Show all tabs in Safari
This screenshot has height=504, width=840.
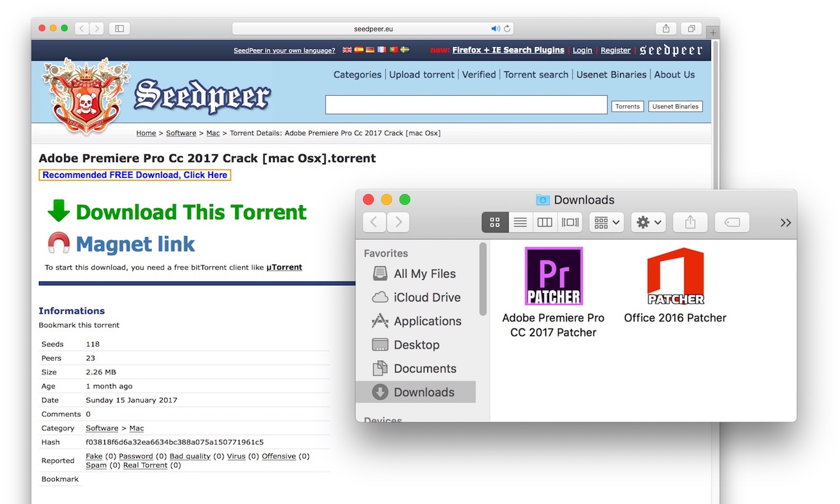(691, 28)
